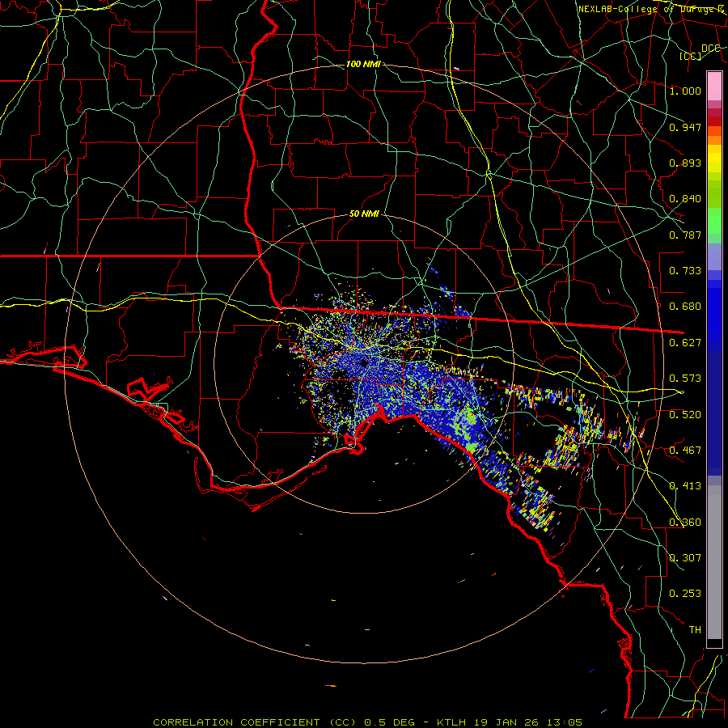Screen dimensions: 728x728
Task: Select the 0.360 scale value
Action: point(685,523)
